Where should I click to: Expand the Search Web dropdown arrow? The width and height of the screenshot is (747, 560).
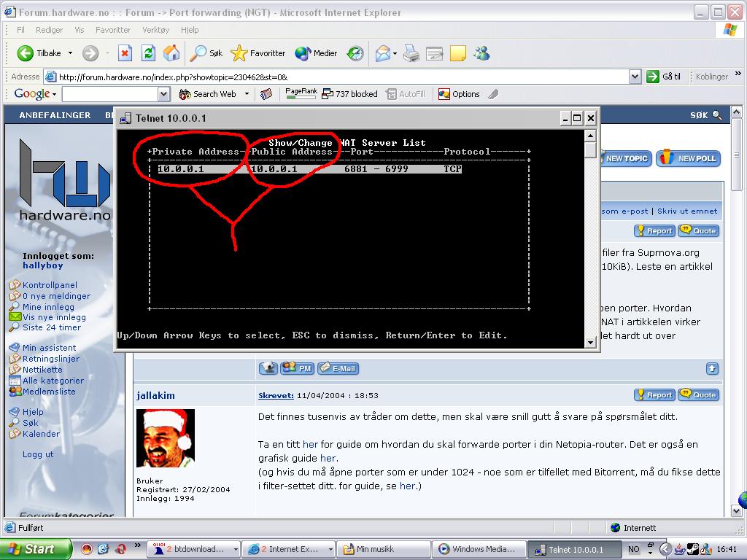(x=247, y=94)
